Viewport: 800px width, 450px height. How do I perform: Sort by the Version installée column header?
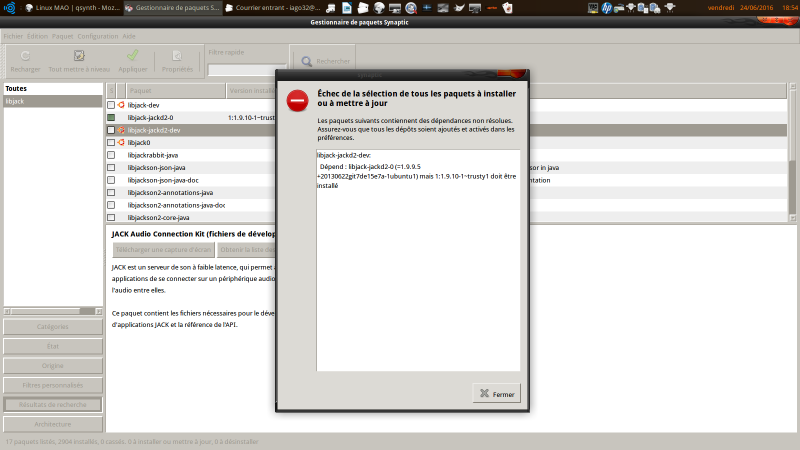(x=251, y=91)
